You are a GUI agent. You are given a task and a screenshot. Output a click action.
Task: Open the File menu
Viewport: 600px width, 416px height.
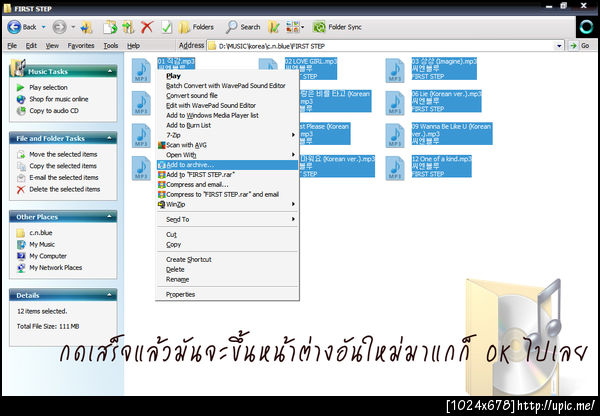pyautogui.click(x=12, y=46)
